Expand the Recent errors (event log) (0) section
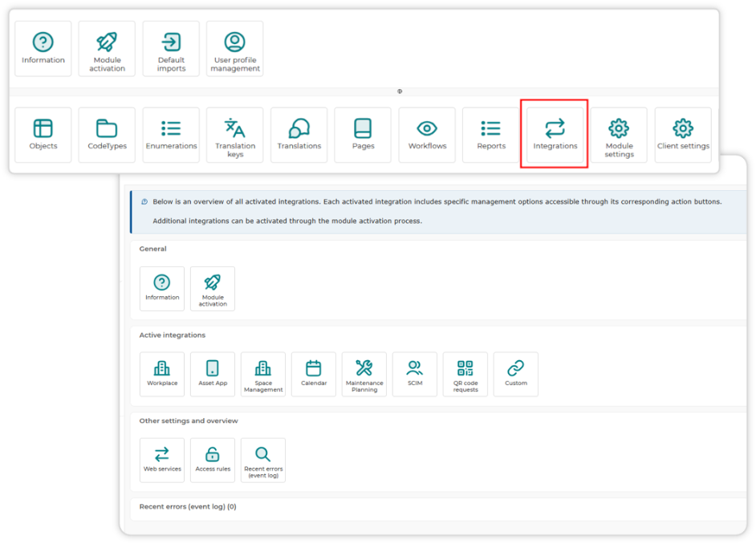The image size is (756, 544). [x=188, y=506]
